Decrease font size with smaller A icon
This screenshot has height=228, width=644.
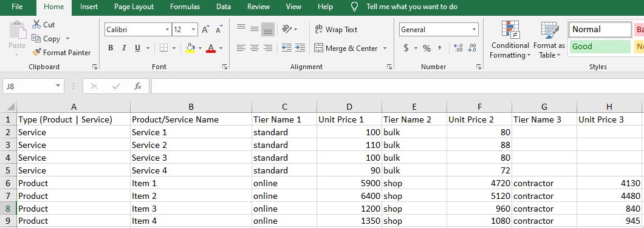[219, 30]
